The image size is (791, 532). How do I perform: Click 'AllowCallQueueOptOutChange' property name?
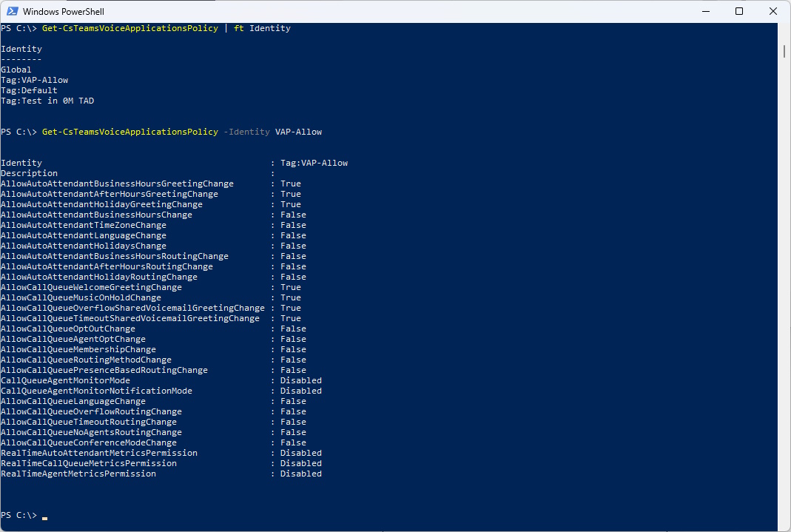click(x=68, y=329)
